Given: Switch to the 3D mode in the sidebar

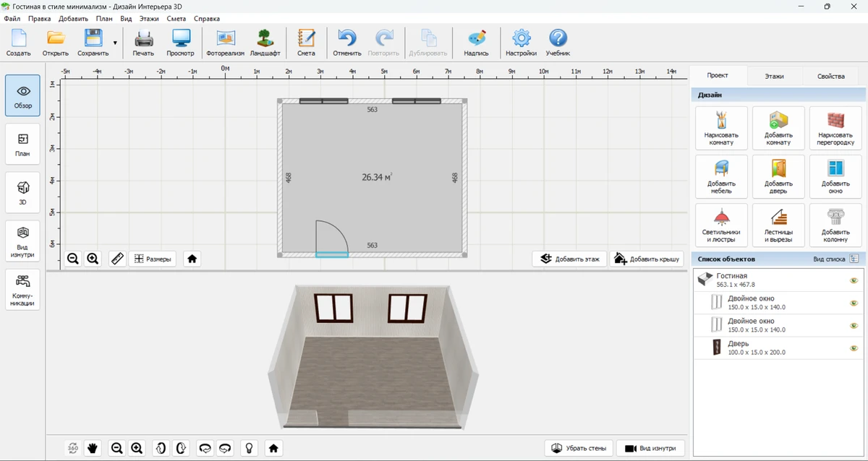Looking at the screenshot, I should click(23, 193).
